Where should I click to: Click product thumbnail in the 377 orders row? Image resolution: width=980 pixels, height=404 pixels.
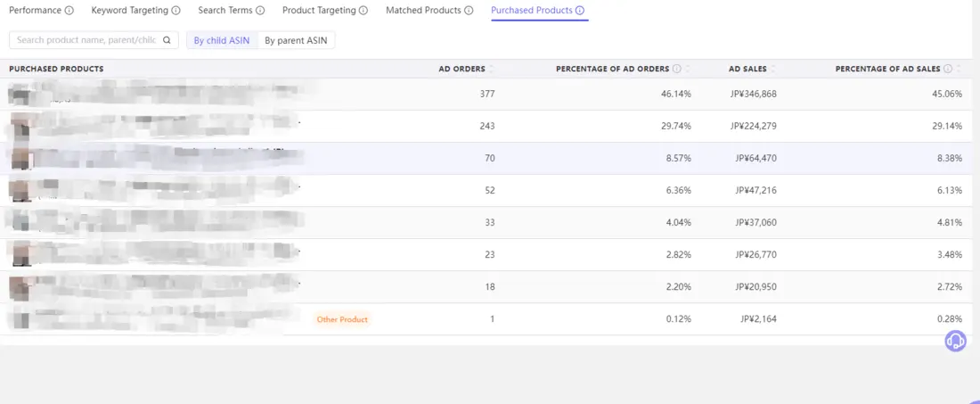[20, 95]
